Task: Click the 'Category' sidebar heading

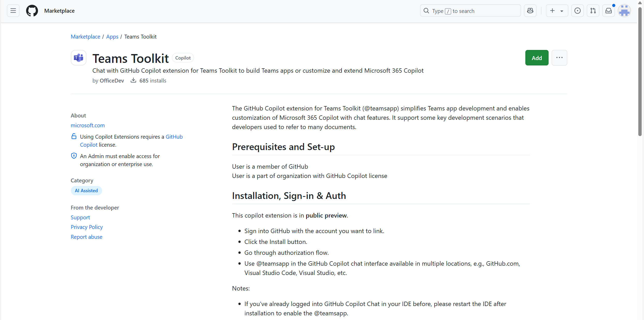Action: [x=82, y=180]
